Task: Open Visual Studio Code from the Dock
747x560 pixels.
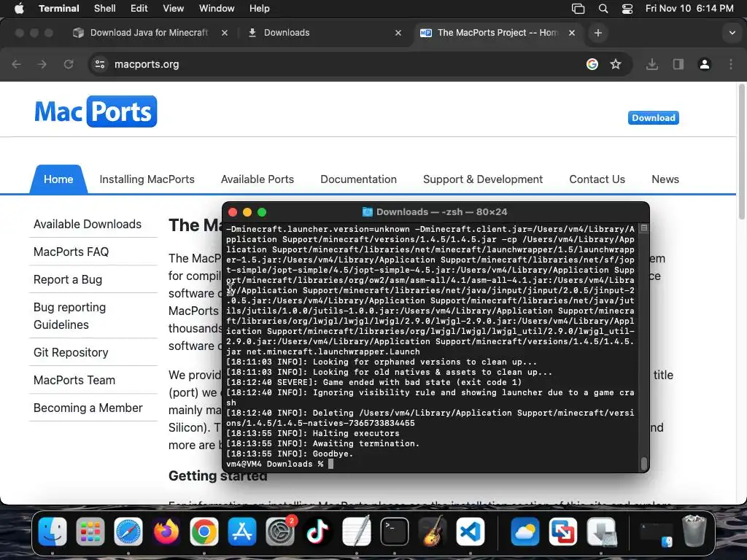Action: [471, 532]
